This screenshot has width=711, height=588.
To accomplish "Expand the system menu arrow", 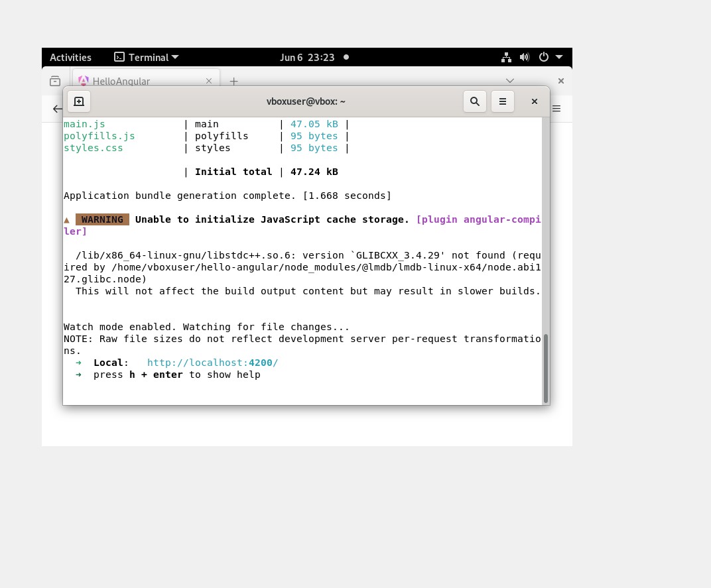I will (x=559, y=58).
